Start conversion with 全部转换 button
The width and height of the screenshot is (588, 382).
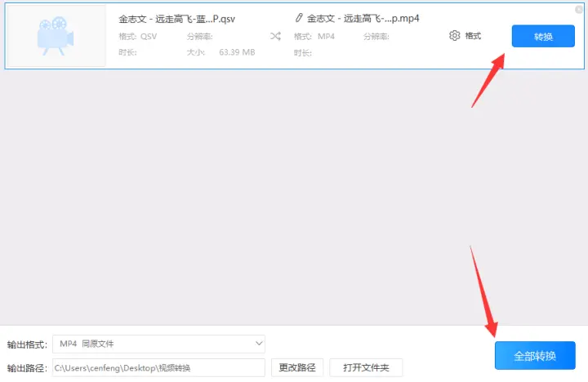click(535, 355)
